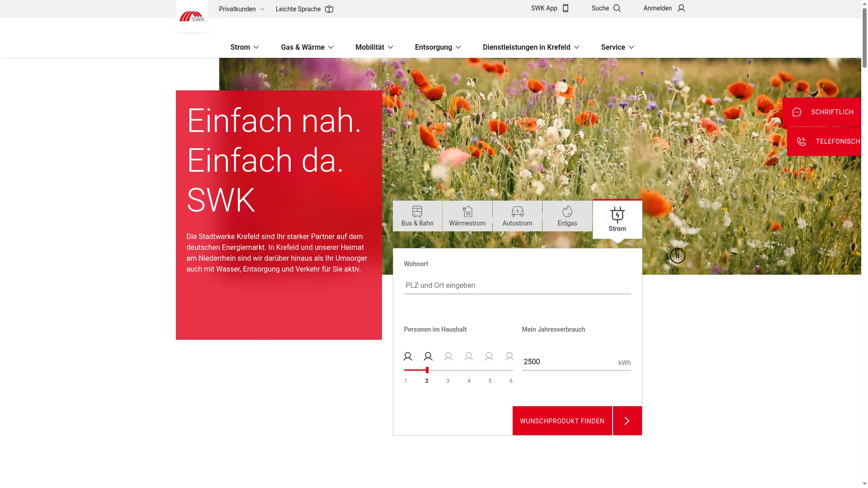Click the search magnifier icon

[x=617, y=8]
